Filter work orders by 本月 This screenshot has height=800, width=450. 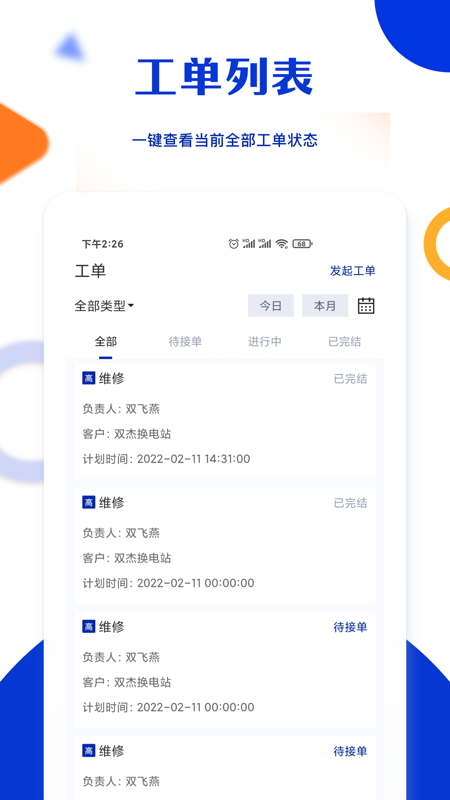pyautogui.click(x=325, y=306)
